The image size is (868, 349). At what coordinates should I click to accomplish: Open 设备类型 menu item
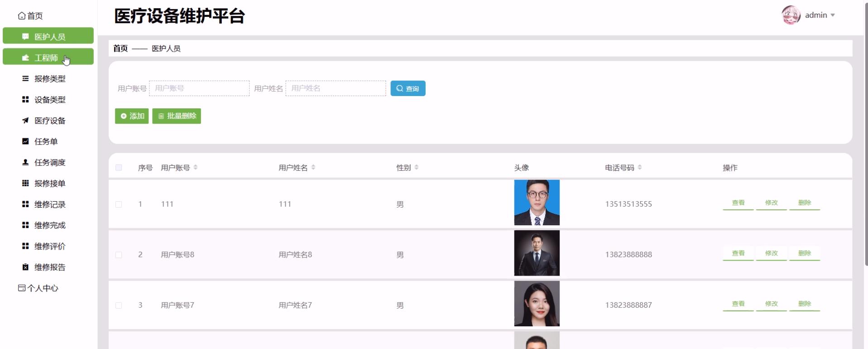click(48, 99)
